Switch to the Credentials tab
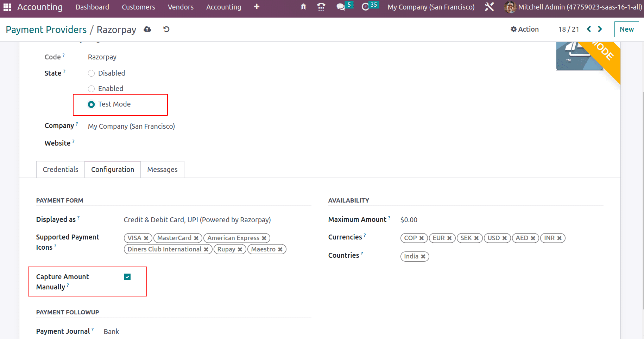This screenshot has height=339, width=644. [x=61, y=169]
